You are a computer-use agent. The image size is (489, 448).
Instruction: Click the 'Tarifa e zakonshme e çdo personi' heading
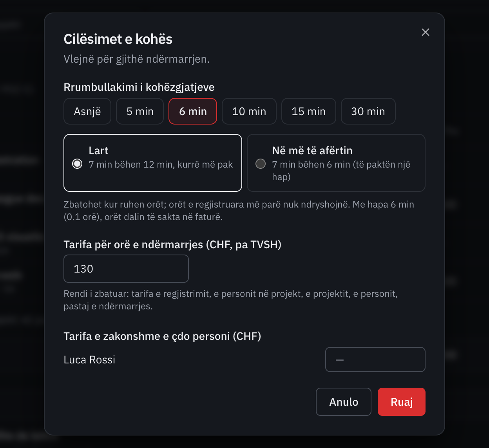tap(162, 336)
